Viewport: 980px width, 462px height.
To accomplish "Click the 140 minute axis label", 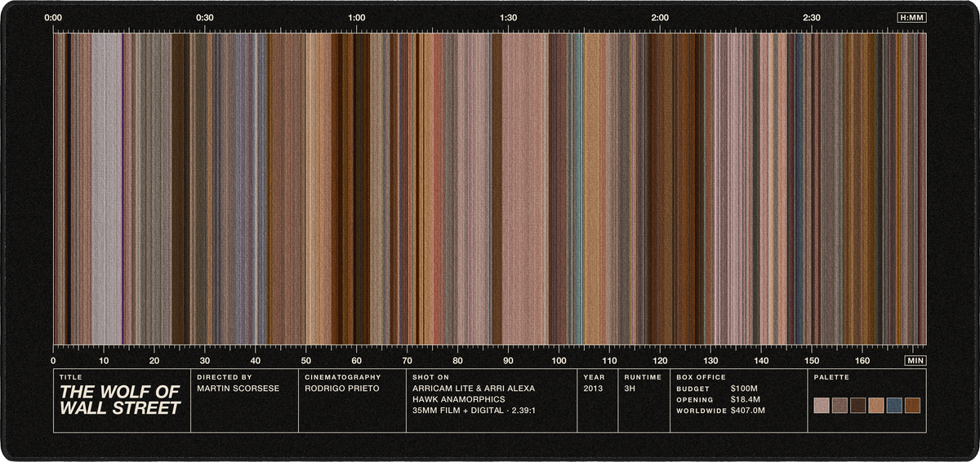I will (x=761, y=360).
